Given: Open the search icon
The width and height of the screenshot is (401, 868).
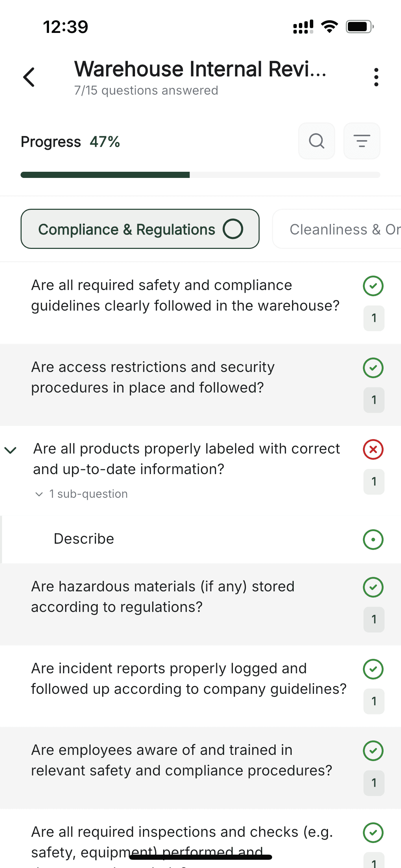Looking at the screenshot, I should 316,141.
